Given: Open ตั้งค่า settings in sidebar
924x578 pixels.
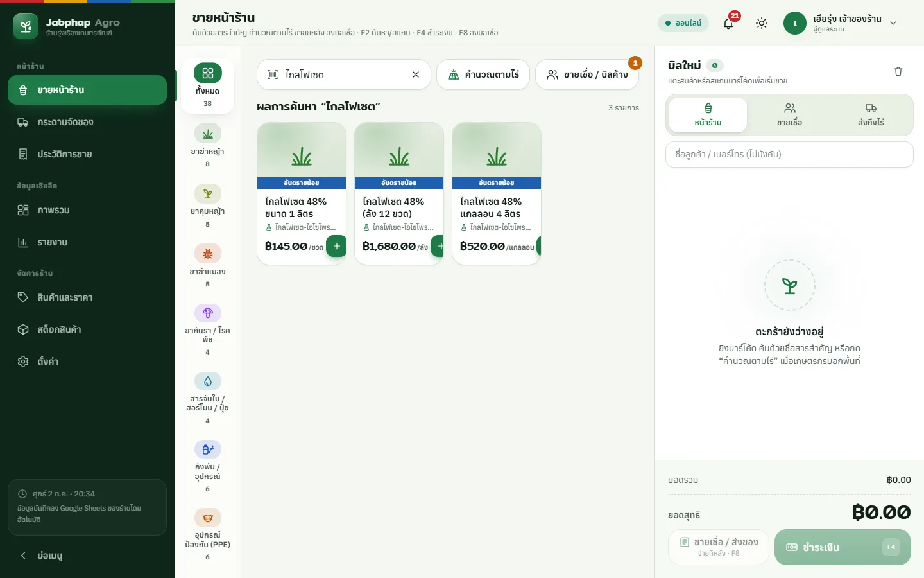Looking at the screenshot, I should pyautogui.click(x=87, y=362).
